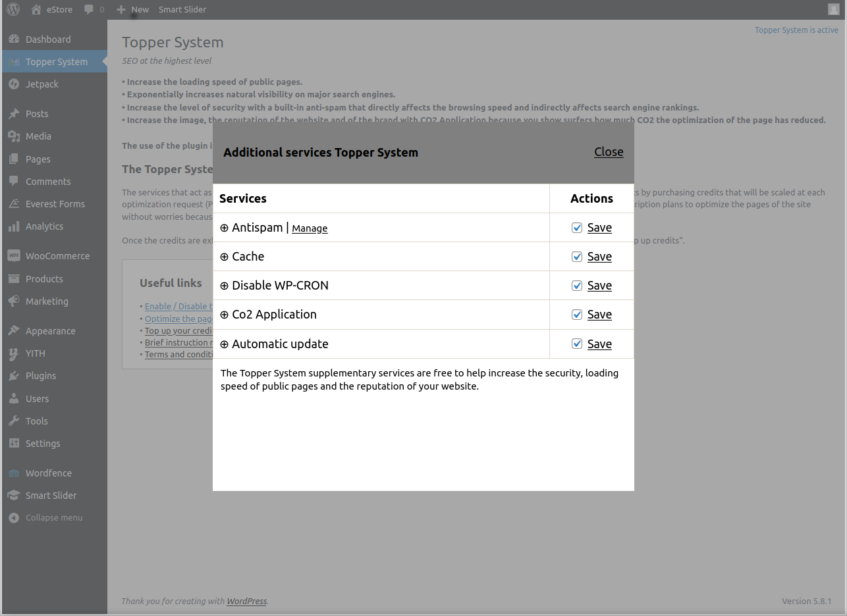Uncheck the Cache service checkbox
This screenshot has width=847, height=616.
577,257
